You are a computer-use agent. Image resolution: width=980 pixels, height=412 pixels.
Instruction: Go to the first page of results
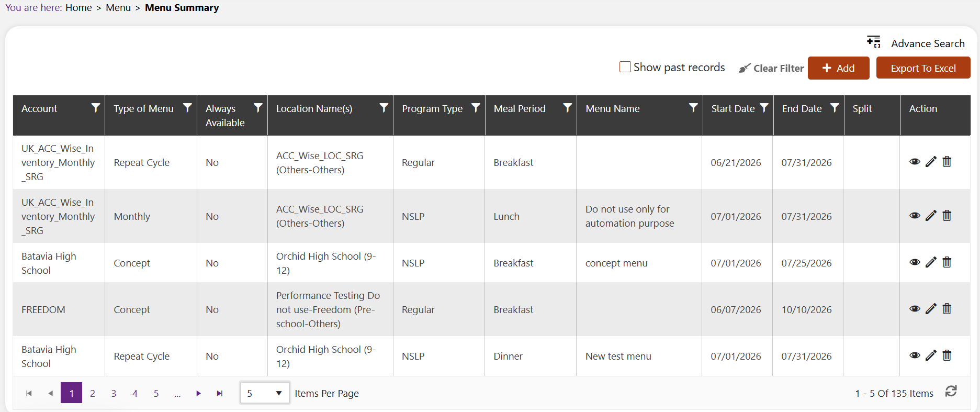29,393
